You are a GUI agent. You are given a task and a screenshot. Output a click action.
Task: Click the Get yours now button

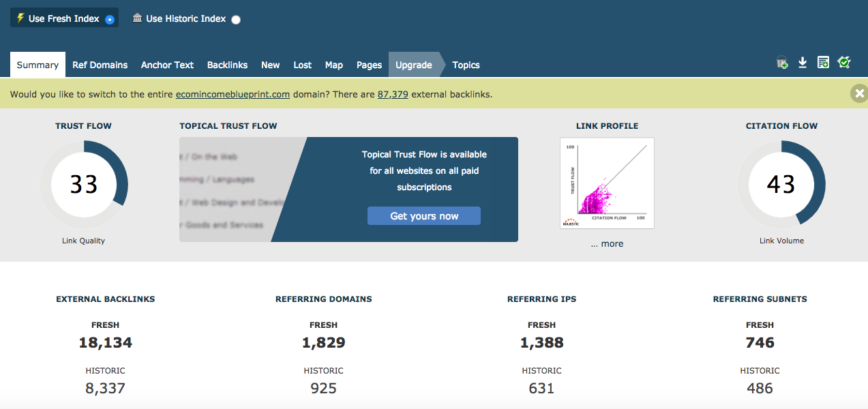pos(423,215)
